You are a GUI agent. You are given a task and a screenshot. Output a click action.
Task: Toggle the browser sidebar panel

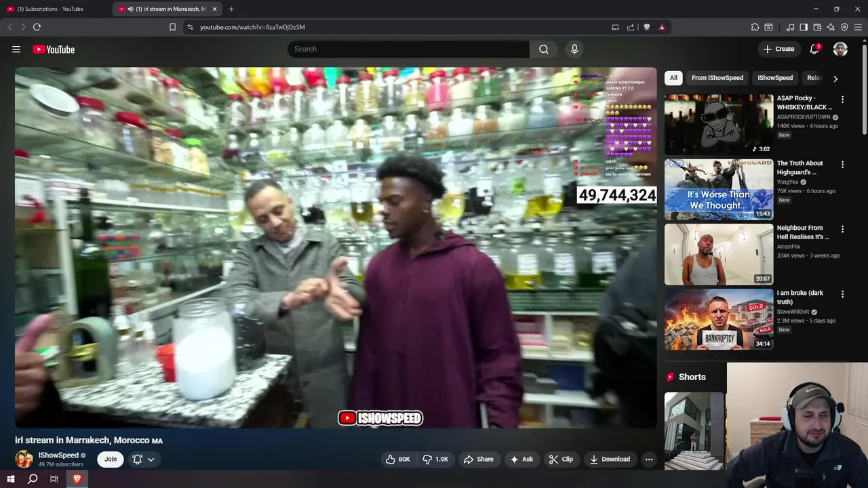tap(804, 27)
